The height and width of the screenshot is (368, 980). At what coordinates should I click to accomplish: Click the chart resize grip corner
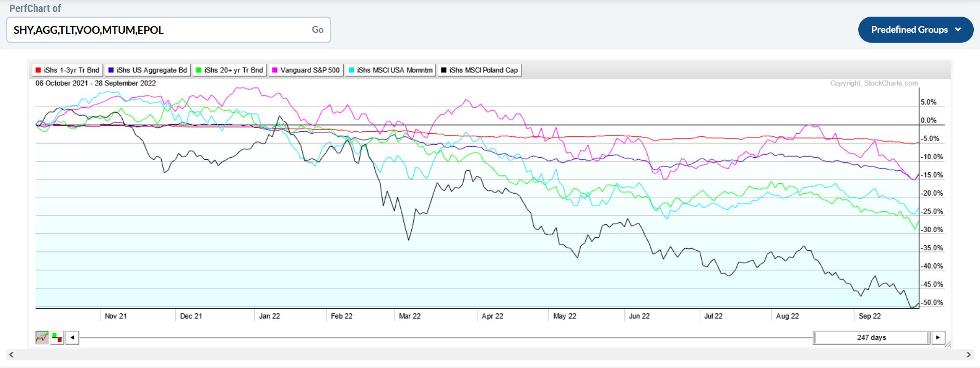click(947, 344)
